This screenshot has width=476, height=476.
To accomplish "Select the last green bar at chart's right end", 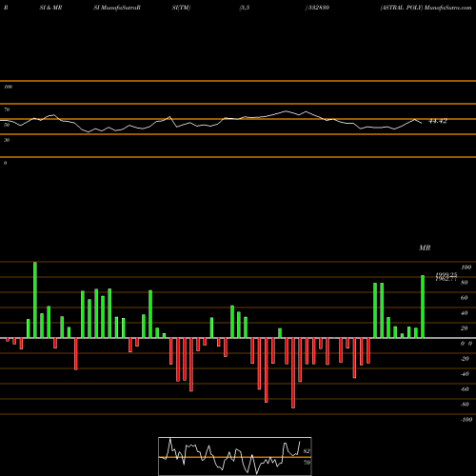I will (423, 307).
